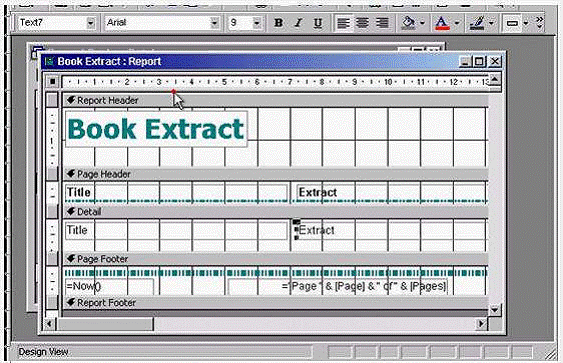563x363 pixels.
Task: Select the Book Extract title label
Action: [156, 129]
